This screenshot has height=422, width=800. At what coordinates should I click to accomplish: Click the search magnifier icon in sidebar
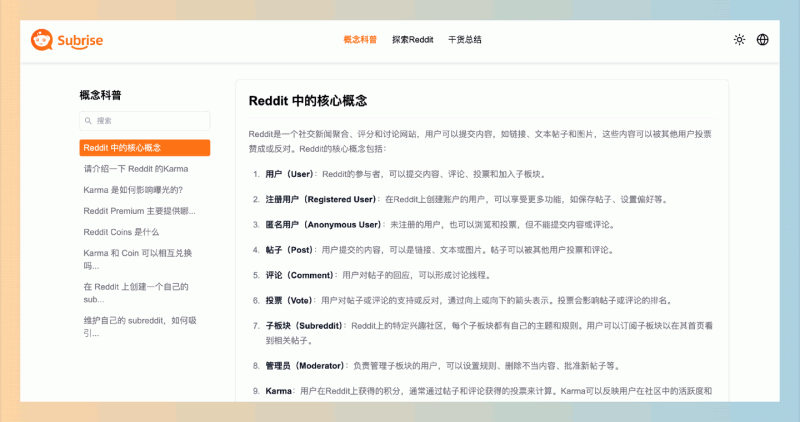88,121
